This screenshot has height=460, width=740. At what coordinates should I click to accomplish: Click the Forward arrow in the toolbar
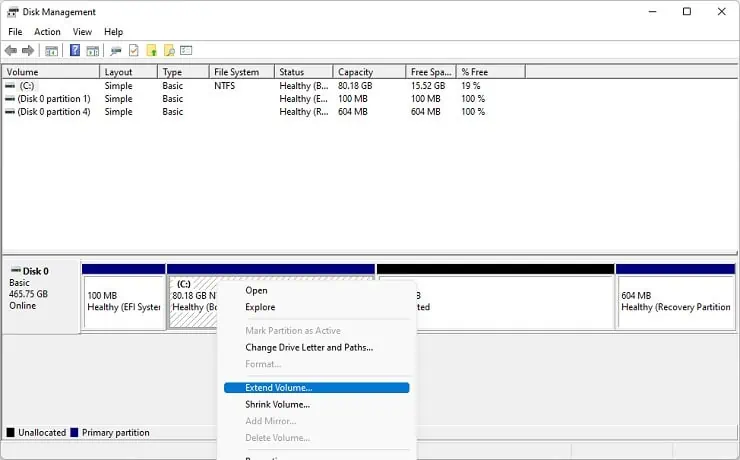pos(27,51)
